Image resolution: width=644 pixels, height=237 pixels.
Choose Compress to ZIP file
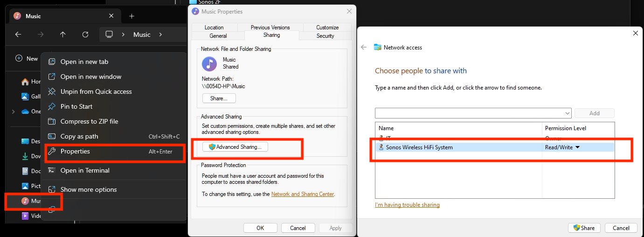pos(114,121)
